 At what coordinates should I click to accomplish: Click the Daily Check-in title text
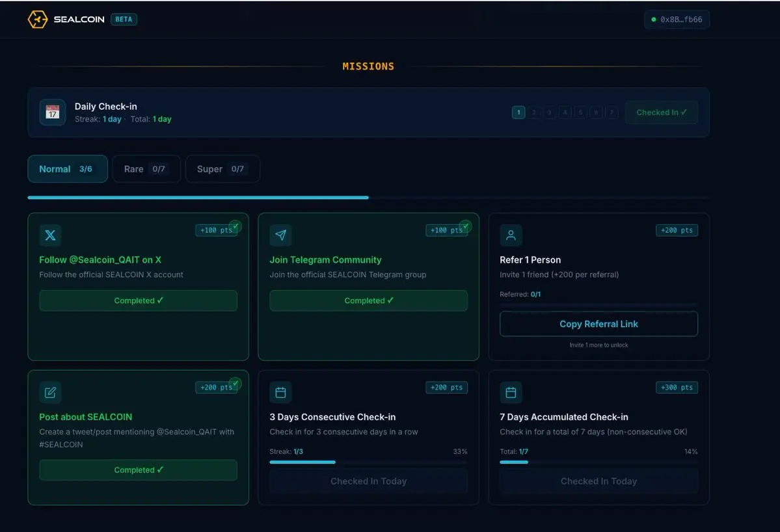coord(106,107)
